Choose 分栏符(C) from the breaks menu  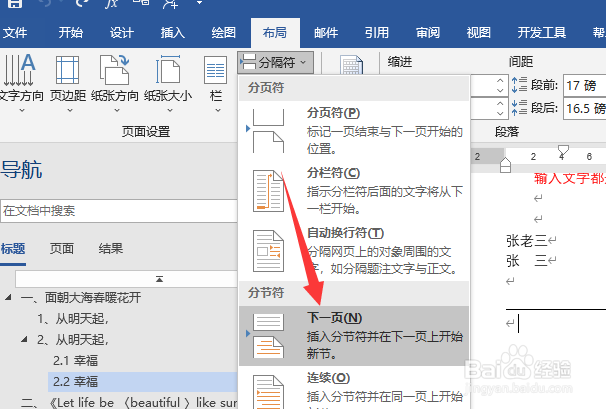tap(354, 191)
